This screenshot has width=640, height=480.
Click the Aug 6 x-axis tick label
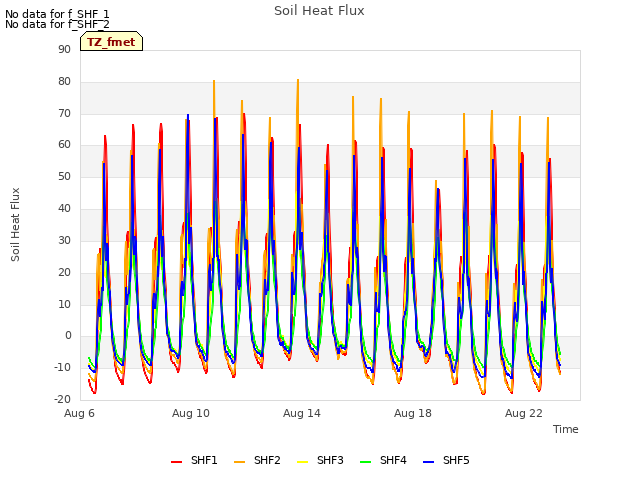click(x=79, y=413)
